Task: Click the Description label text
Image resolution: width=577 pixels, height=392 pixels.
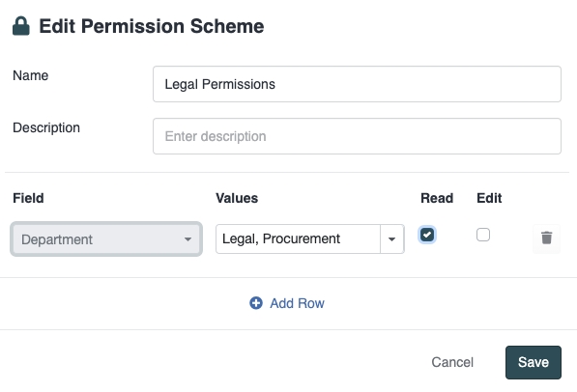Action: click(46, 127)
